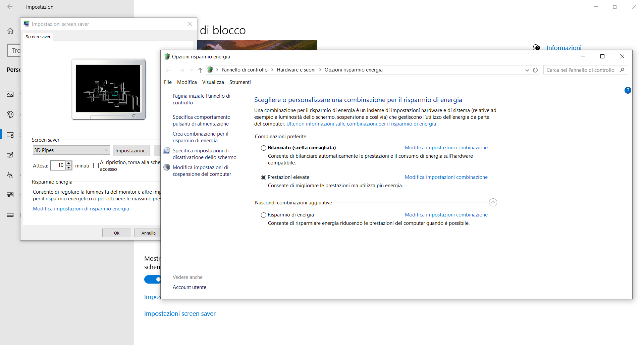Click Informazioni link in Settings
This screenshot has height=345, width=644.
tap(564, 48)
